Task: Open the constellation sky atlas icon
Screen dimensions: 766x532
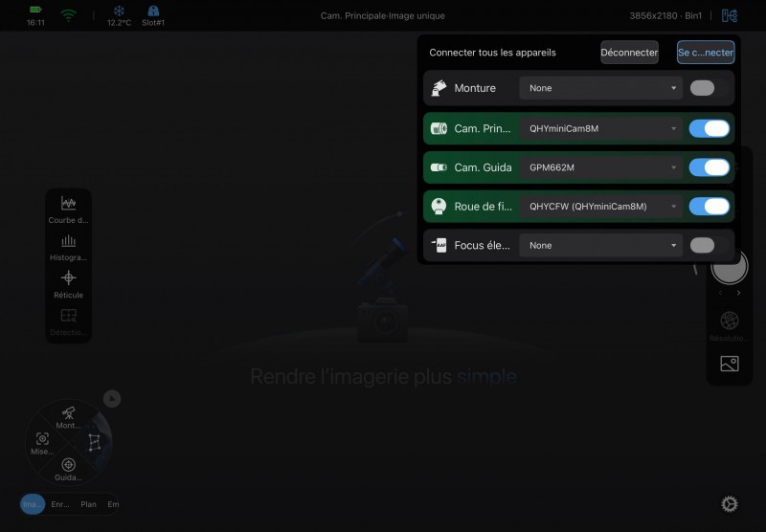Action: [94, 443]
